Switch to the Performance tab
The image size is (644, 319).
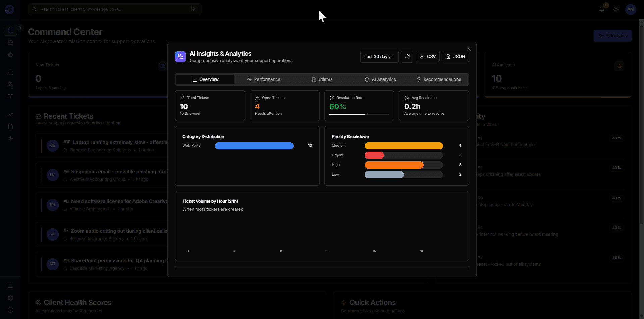coord(264,79)
